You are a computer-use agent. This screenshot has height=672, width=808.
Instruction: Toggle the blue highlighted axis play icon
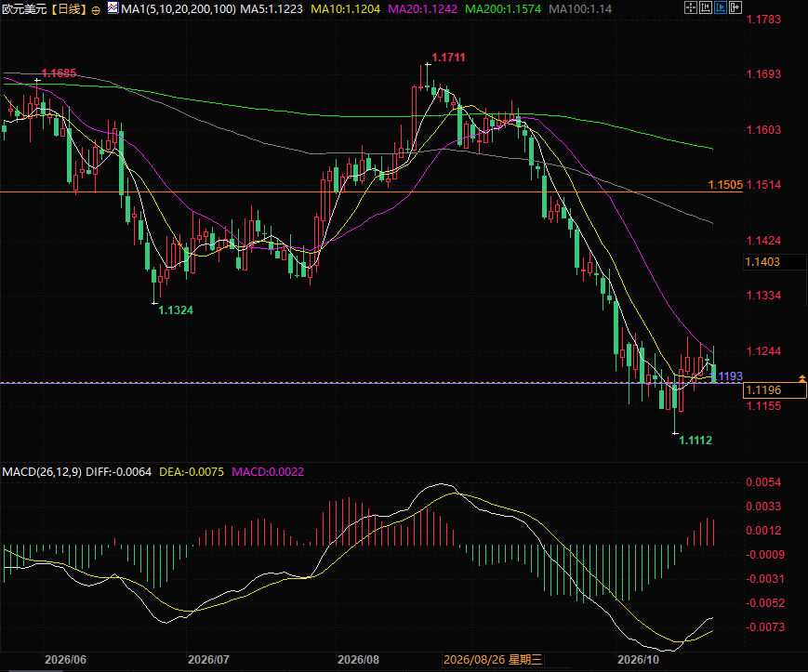tap(721, 7)
